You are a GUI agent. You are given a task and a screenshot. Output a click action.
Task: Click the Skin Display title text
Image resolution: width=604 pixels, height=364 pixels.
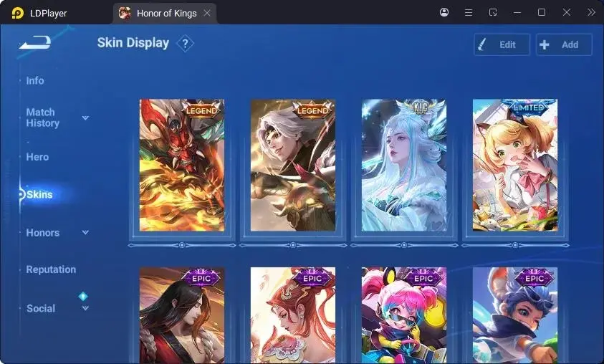tap(133, 43)
